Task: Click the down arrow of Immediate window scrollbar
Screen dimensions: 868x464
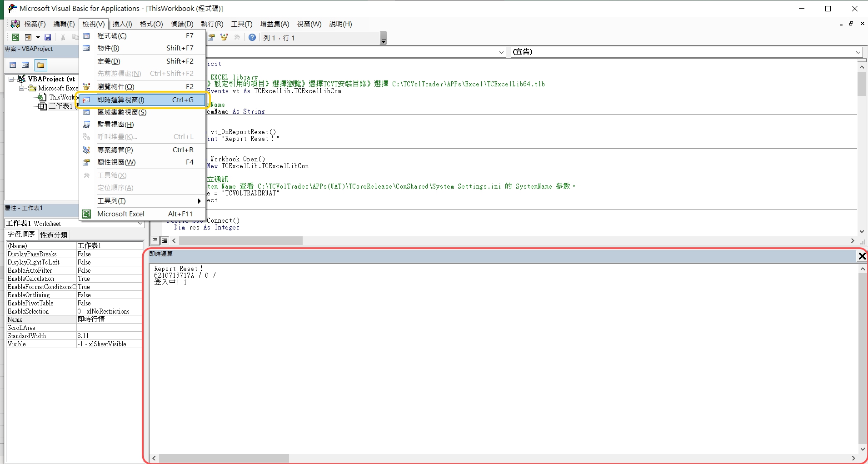Action: 862,449
